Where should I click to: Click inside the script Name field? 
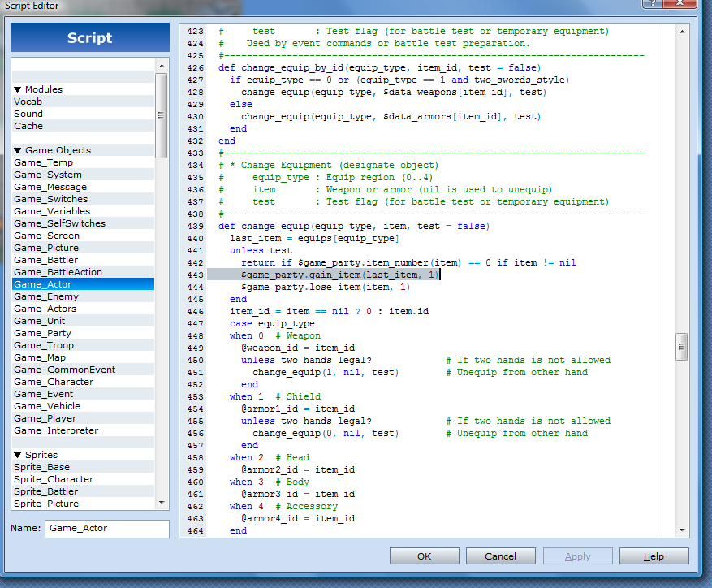(x=106, y=528)
